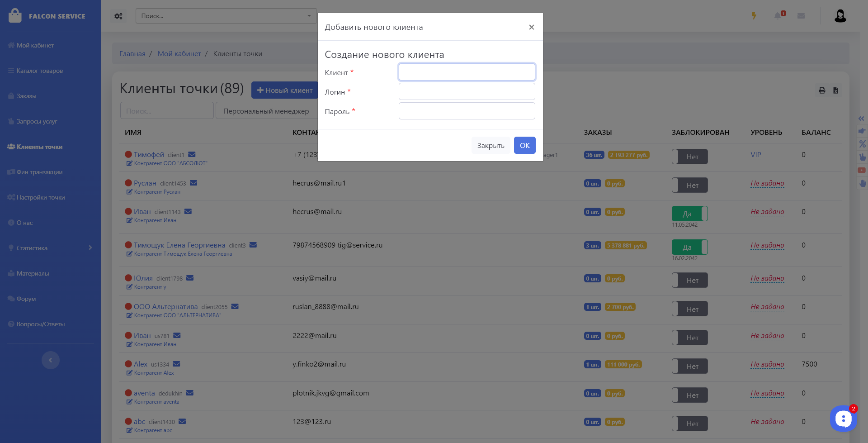
Task: Click the notifications bell icon
Action: click(x=778, y=16)
